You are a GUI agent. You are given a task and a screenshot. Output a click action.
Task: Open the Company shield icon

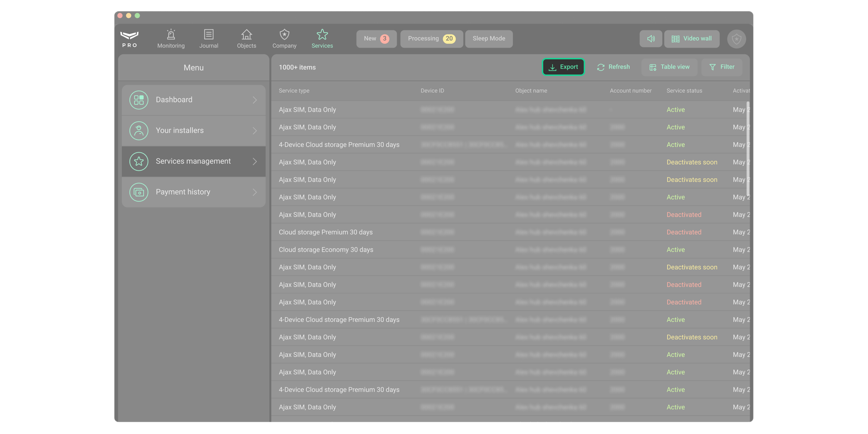tap(284, 35)
